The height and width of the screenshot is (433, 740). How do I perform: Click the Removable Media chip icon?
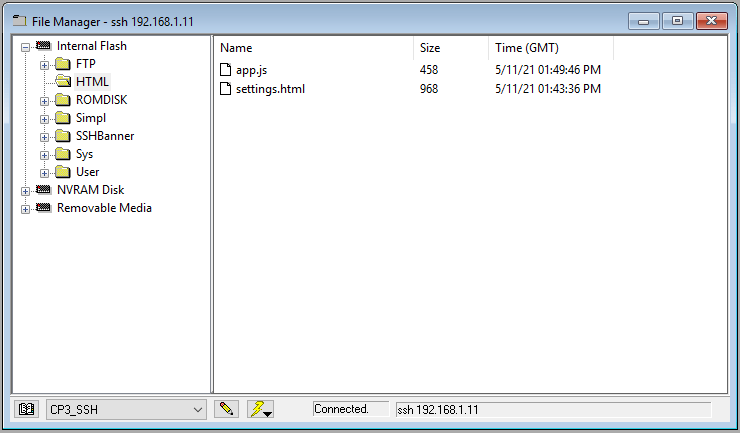(43, 208)
